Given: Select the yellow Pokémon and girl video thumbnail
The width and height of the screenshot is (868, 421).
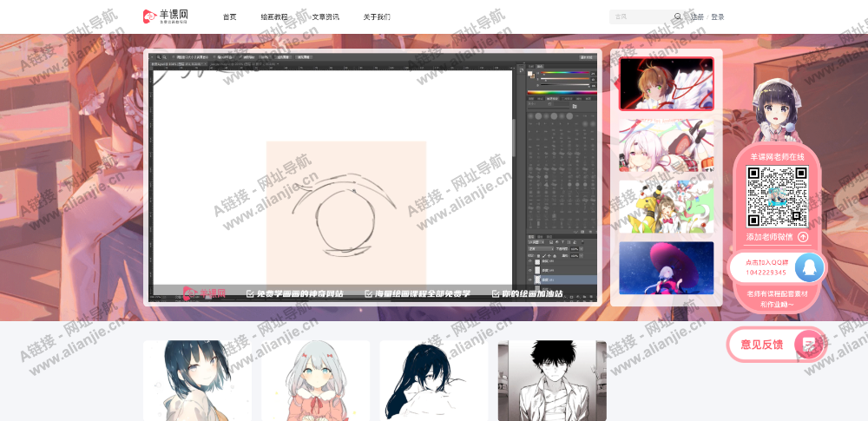Looking at the screenshot, I should 667,207.
